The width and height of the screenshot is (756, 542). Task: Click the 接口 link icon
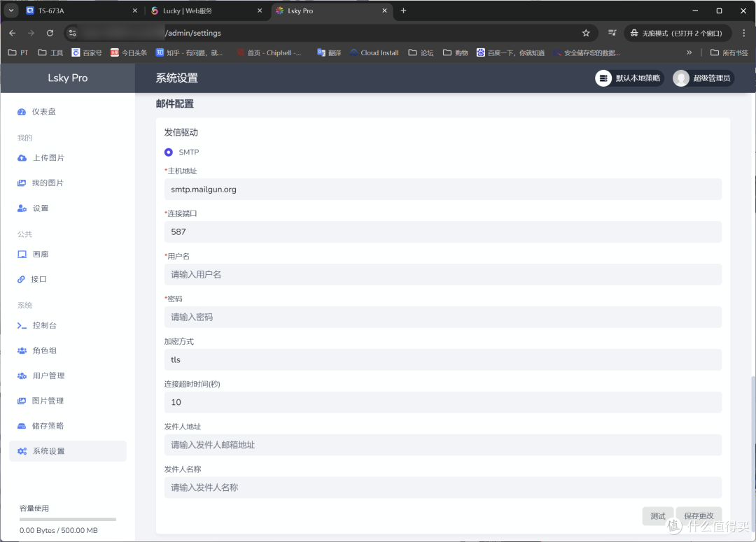[x=21, y=280]
